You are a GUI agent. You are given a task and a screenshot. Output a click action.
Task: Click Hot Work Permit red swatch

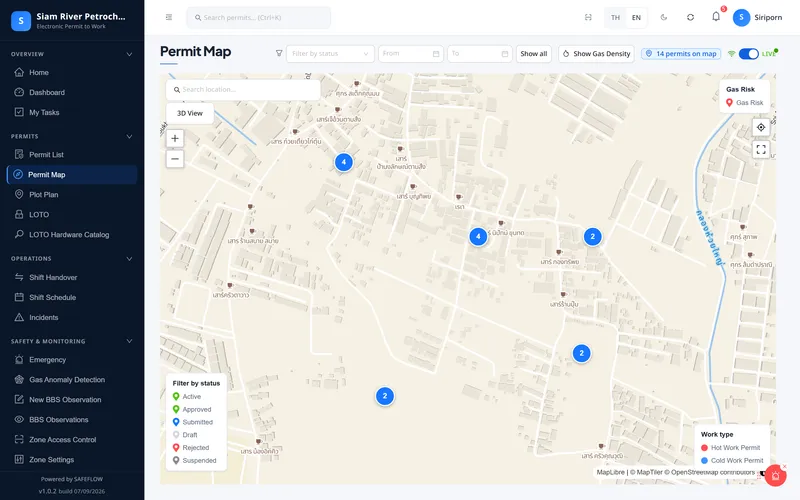pyautogui.click(x=704, y=447)
